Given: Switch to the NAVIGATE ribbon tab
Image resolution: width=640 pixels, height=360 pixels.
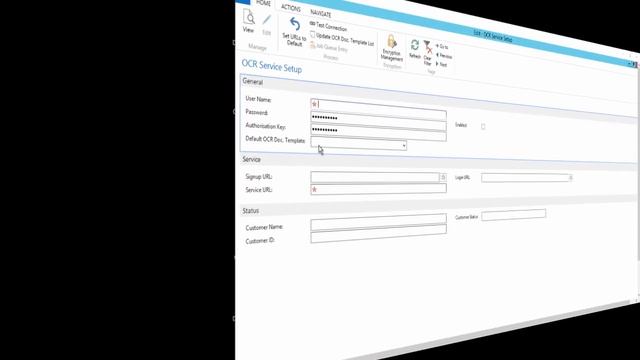Looking at the screenshot, I should [321, 13].
